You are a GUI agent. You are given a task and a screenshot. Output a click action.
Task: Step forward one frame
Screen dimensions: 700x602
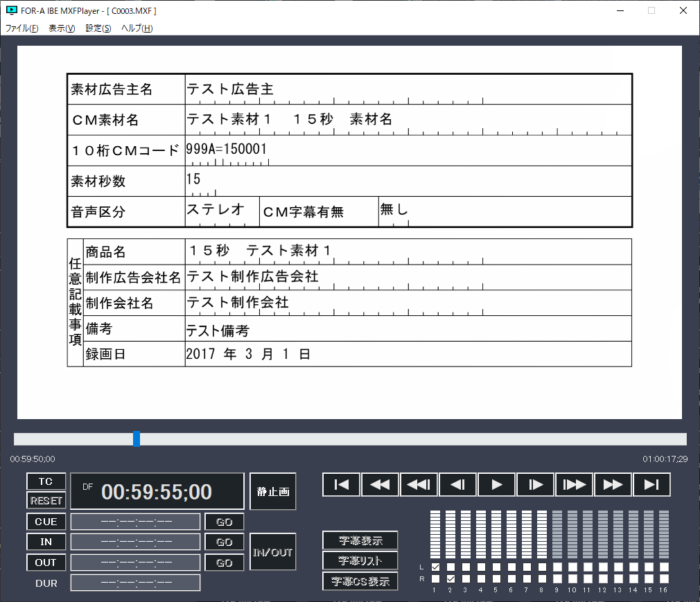tap(535, 485)
